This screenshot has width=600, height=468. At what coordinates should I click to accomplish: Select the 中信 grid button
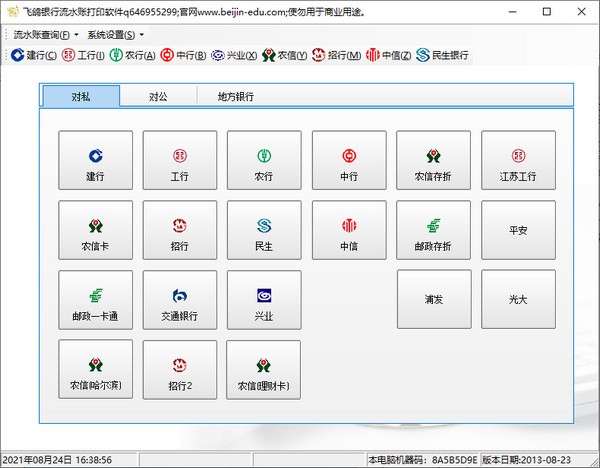coord(349,230)
